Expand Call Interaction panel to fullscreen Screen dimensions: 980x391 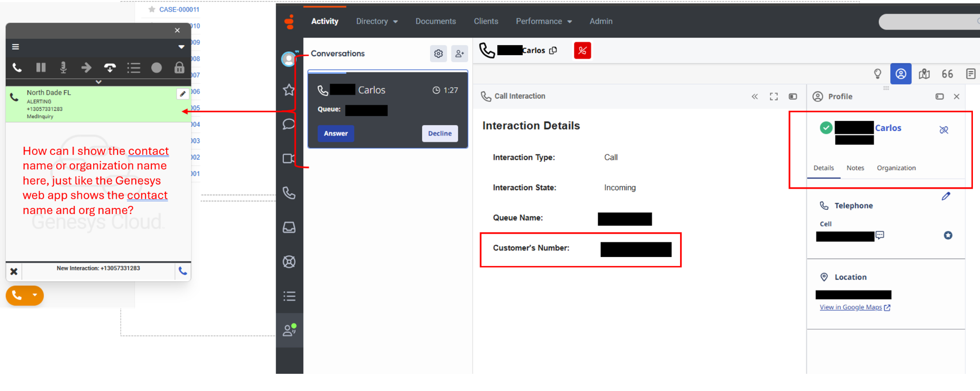point(774,96)
